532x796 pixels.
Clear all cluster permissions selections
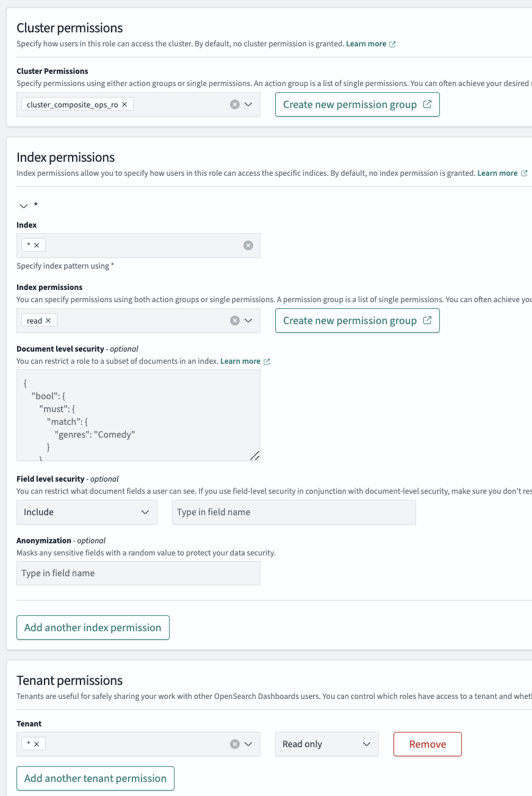234,104
